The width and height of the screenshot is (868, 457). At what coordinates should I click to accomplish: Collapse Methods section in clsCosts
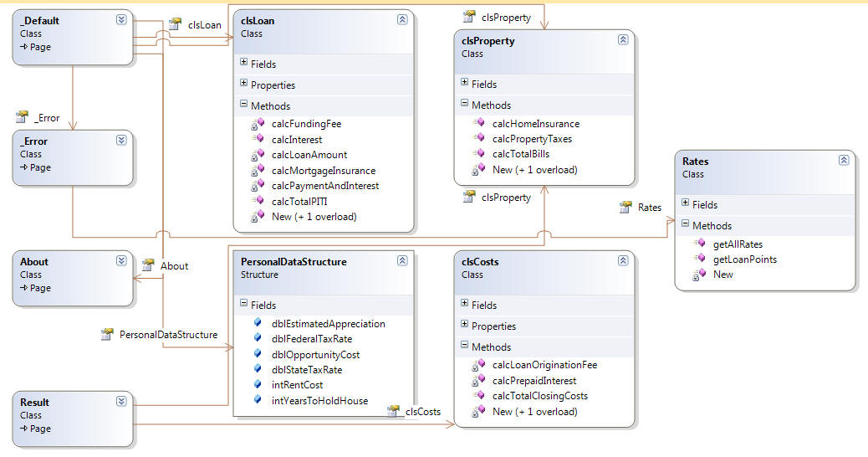click(464, 345)
